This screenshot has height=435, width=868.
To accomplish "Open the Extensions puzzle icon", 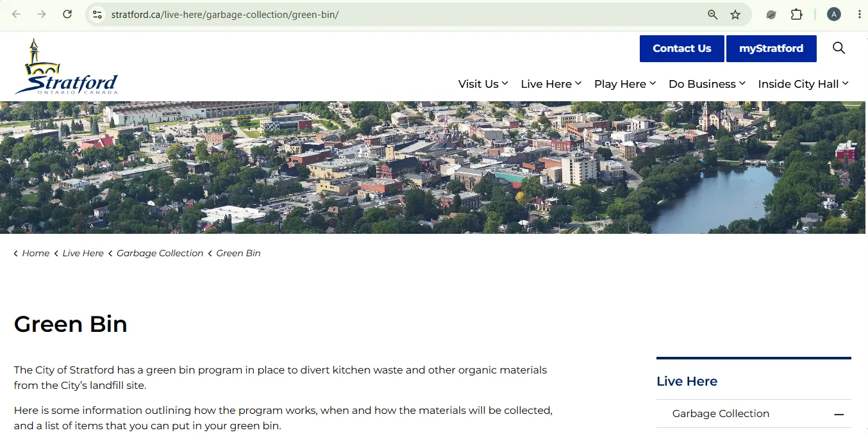I will [796, 14].
